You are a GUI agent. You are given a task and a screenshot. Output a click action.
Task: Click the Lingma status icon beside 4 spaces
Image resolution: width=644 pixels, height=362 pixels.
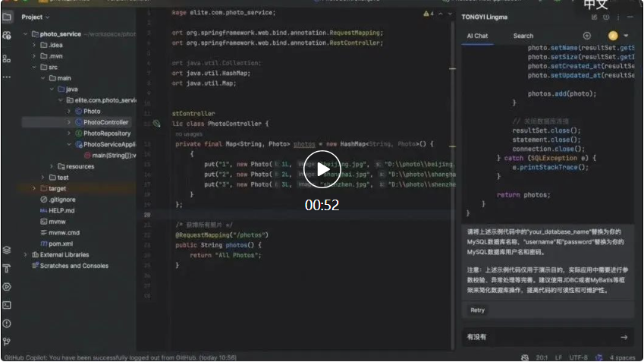point(598,357)
